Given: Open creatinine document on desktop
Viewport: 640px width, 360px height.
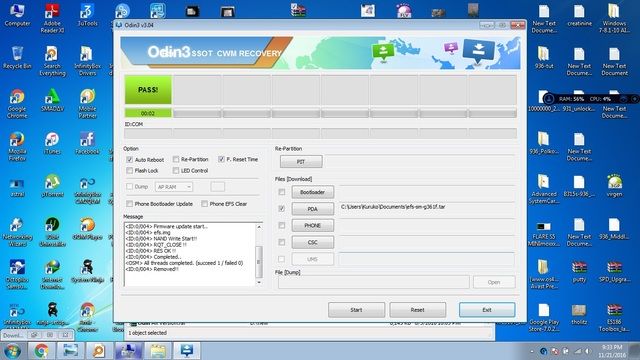Looking at the screenshot, I should click(x=579, y=16).
